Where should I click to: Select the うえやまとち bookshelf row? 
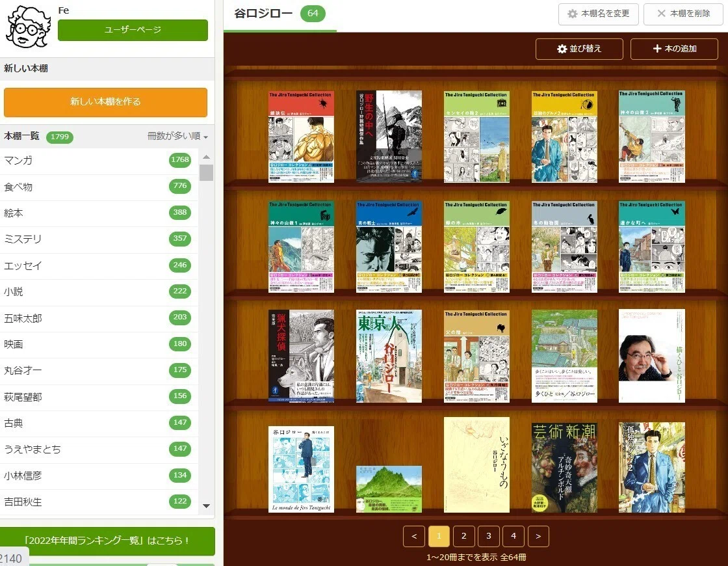[99, 450]
